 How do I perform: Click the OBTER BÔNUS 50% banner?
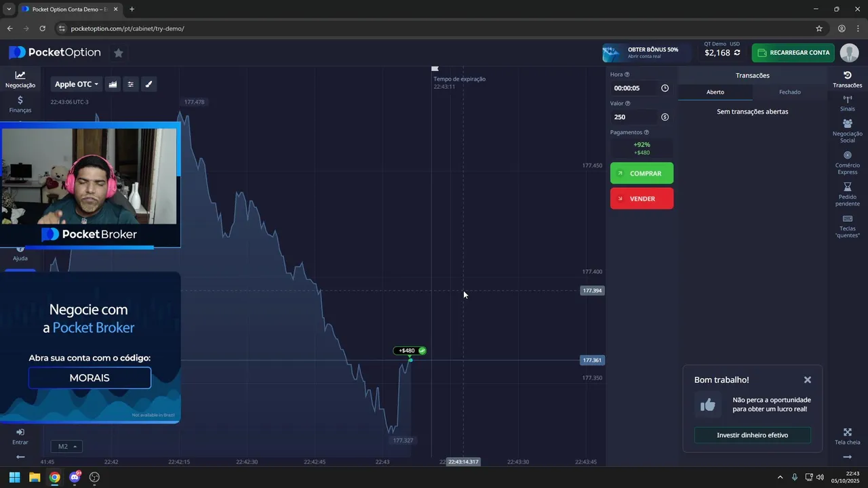[x=646, y=53]
